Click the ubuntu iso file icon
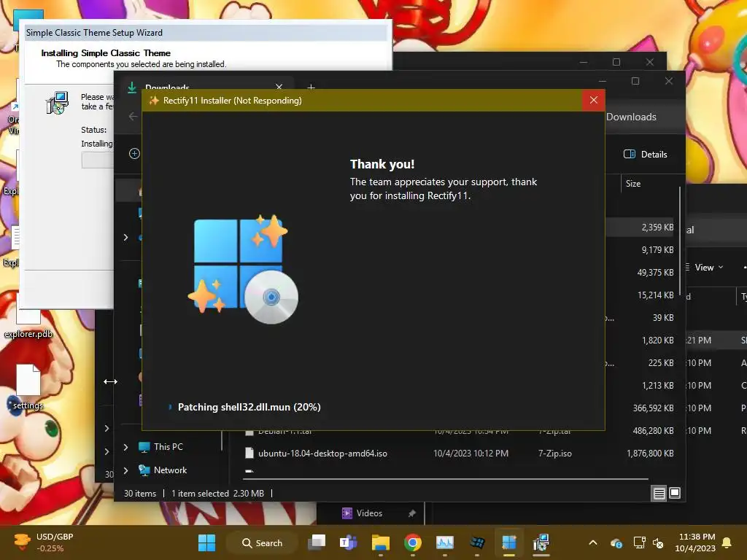747x560 pixels. 249,453
